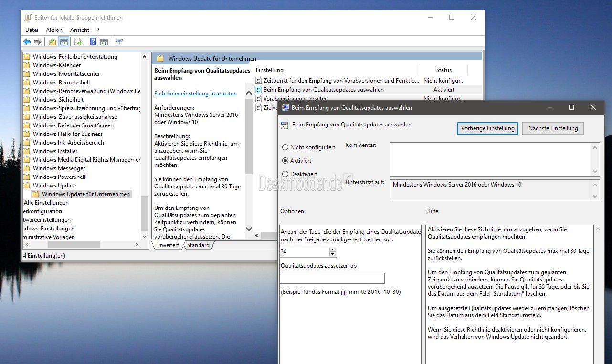The height and width of the screenshot is (364, 612).
Task: Click the Vorherige Einstellung button
Action: tap(487, 128)
